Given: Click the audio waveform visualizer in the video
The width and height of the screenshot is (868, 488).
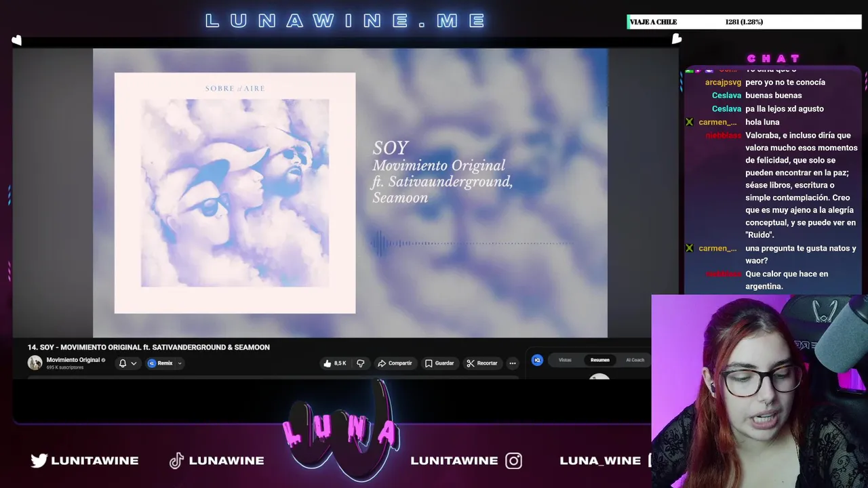Looking at the screenshot, I should pyautogui.click(x=471, y=243).
